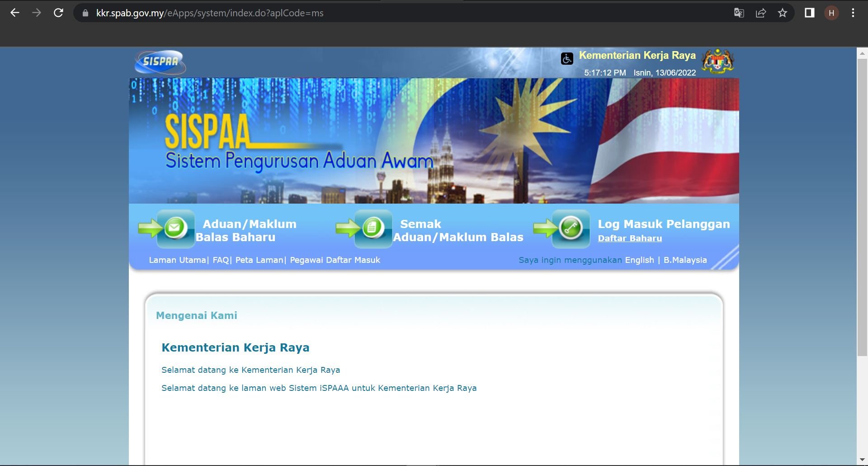Open Peta Laman sitemap
This screenshot has width=868, height=466.
259,260
